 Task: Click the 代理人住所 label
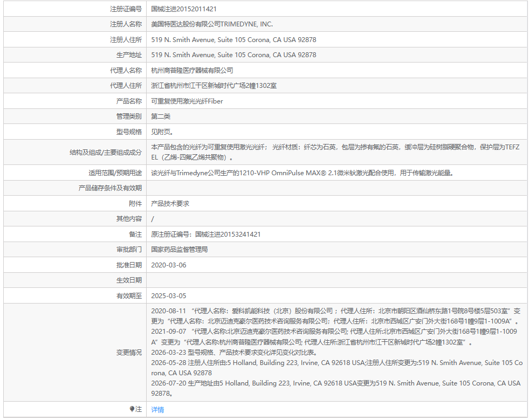(126, 86)
